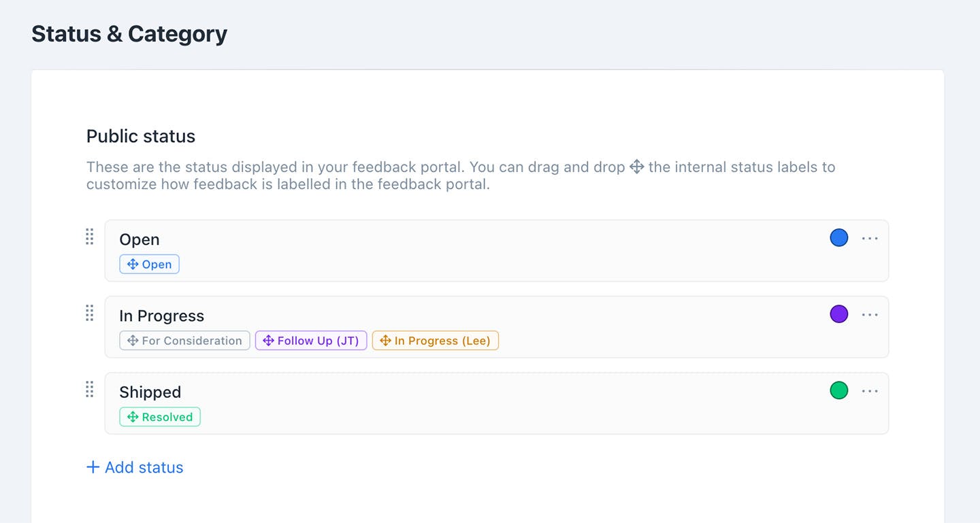
Task: Pick the green color dot for Shipped
Action: point(839,390)
